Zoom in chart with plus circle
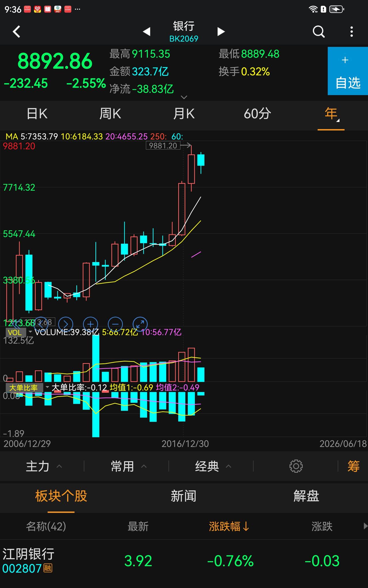Screen dimensions: 368x588 pyautogui.click(x=91, y=324)
